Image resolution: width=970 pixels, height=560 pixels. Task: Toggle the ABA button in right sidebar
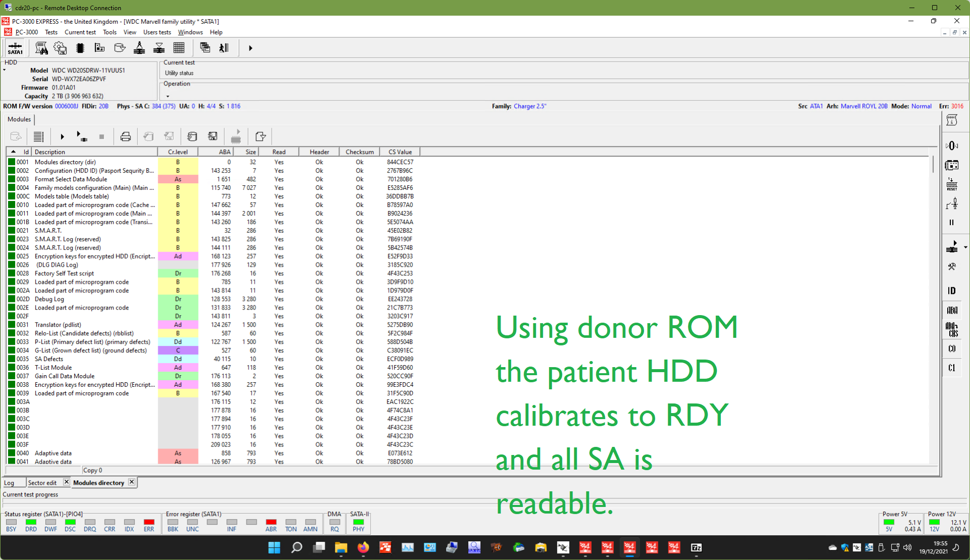[952, 311]
